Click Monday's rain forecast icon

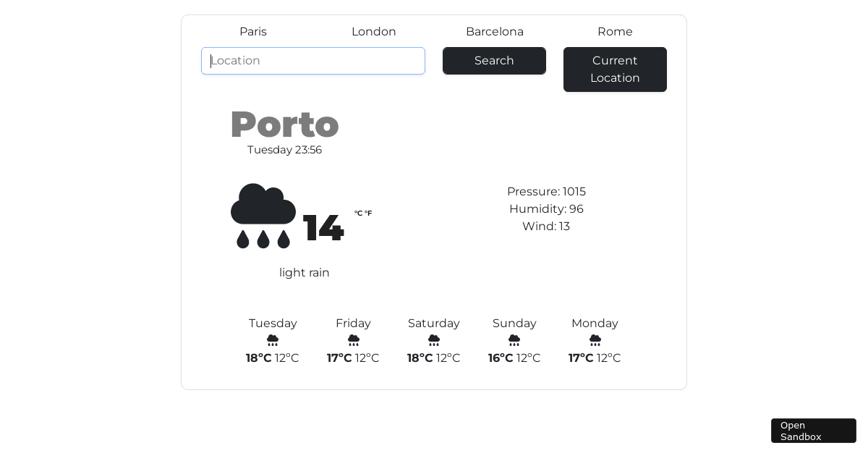[x=595, y=340]
